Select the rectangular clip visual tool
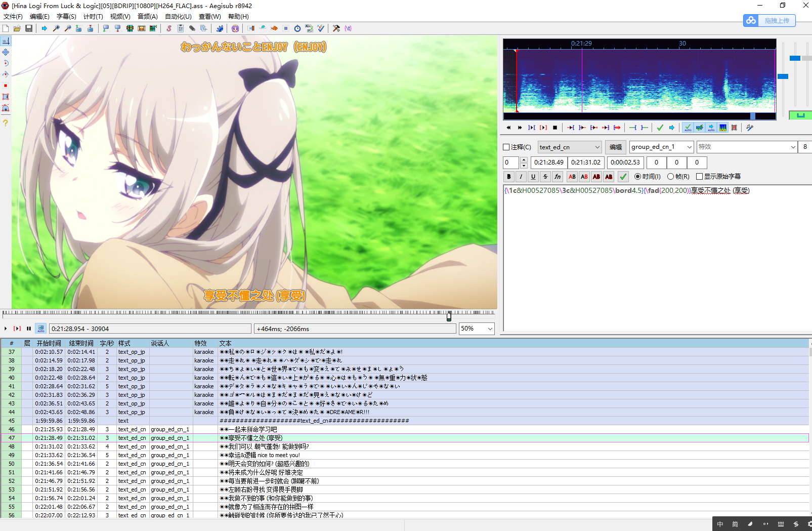Viewport: 812px width, 531px height. point(6,97)
